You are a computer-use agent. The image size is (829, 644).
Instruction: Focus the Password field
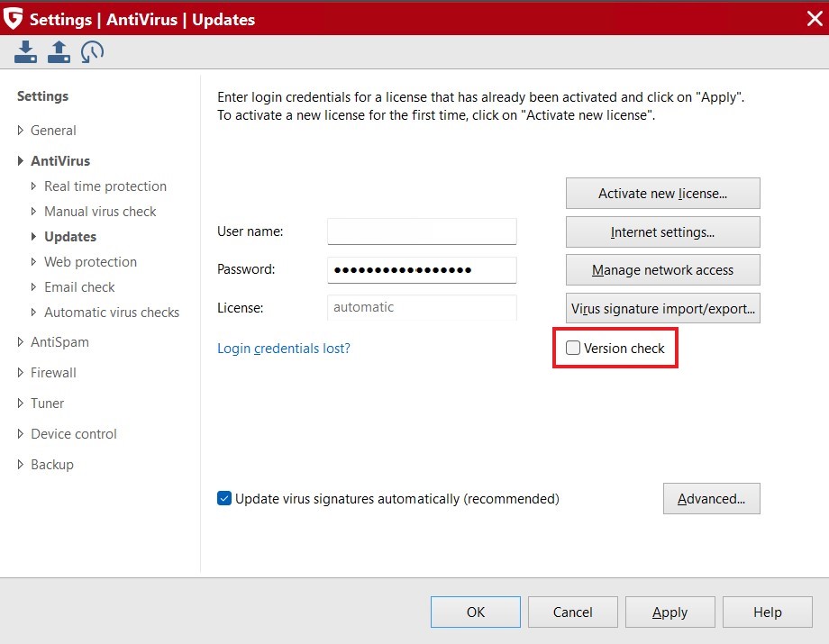[422, 270]
